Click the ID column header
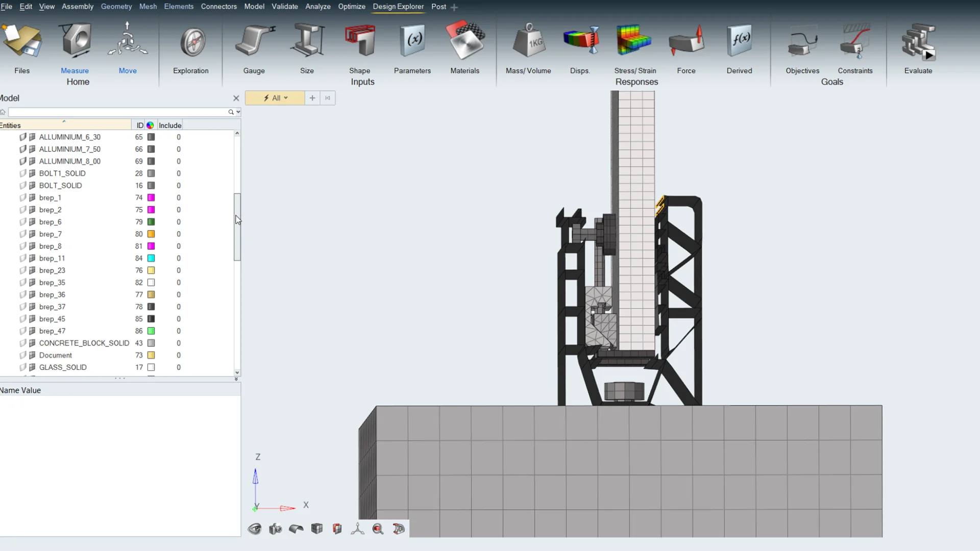The width and height of the screenshot is (980, 551). click(x=140, y=126)
